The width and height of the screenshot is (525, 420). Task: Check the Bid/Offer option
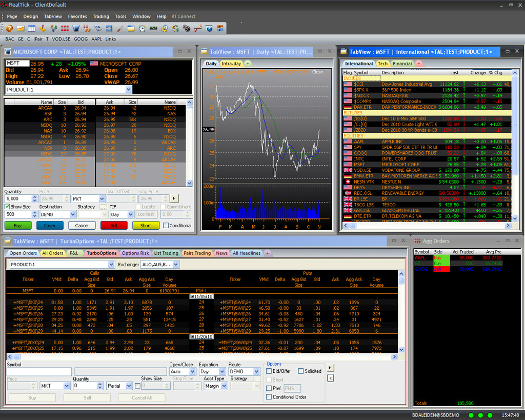(269, 371)
